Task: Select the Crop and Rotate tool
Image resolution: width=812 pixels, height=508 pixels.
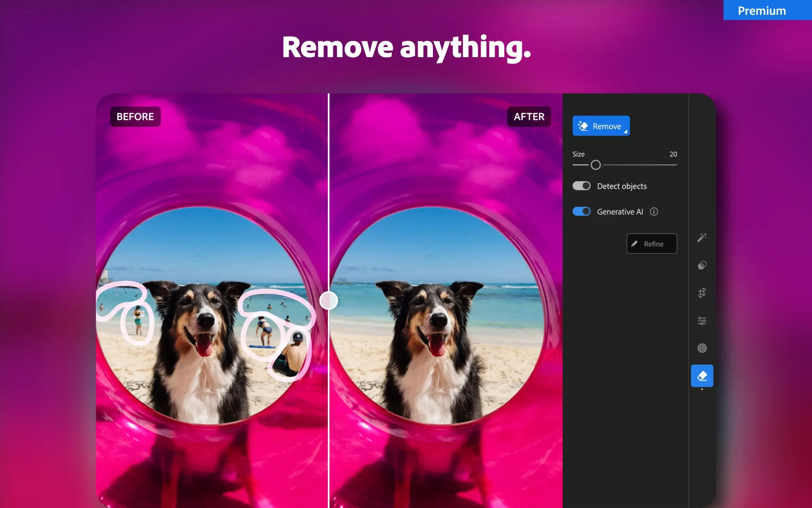Action: pyautogui.click(x=702, y=293)
